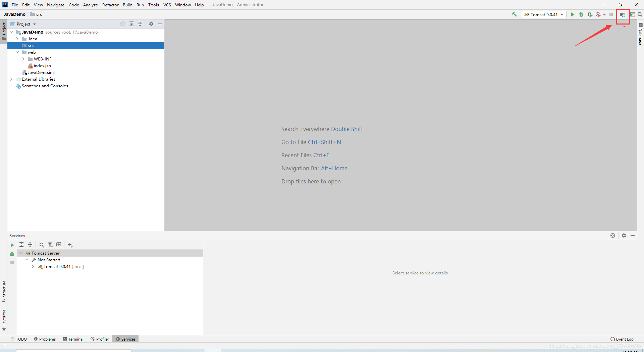Open Search Everywhere via the magnifier icon
Screen dimensions: 644x352
pyautogui.click(x=640, y=14)
